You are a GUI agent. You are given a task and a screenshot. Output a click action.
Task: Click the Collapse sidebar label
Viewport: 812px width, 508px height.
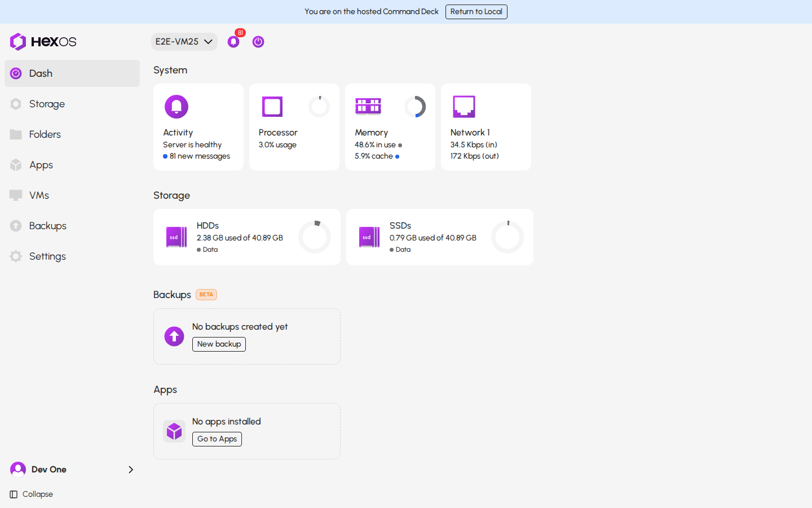point(38,494)
